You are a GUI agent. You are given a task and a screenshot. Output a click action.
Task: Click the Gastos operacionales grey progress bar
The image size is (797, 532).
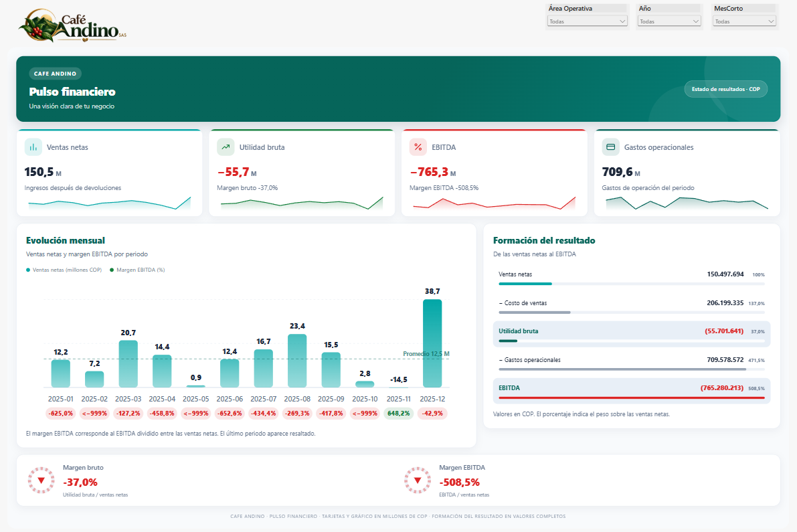point(631,369)
